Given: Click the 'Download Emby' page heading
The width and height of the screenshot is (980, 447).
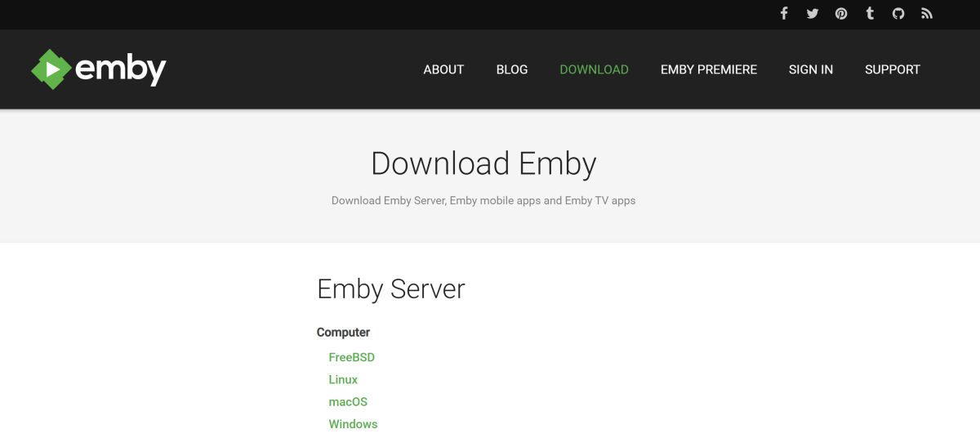Looking at the screenshot, I should (483, 163).
